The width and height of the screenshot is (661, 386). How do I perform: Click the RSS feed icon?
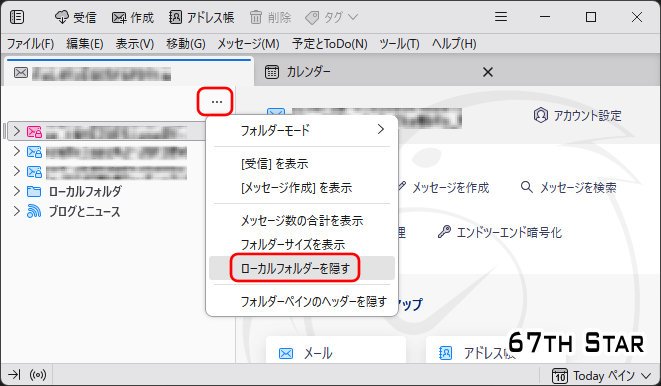click(34, 211)
